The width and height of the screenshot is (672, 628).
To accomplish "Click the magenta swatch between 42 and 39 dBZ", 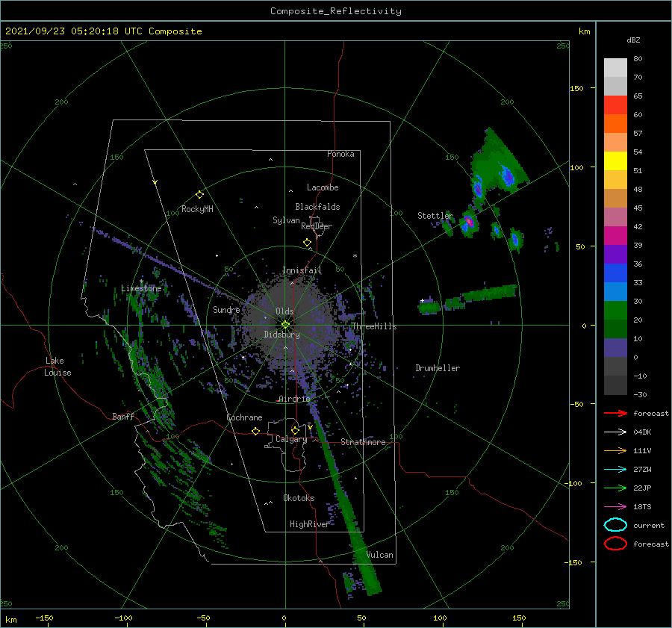I will (x=615, y=236).
